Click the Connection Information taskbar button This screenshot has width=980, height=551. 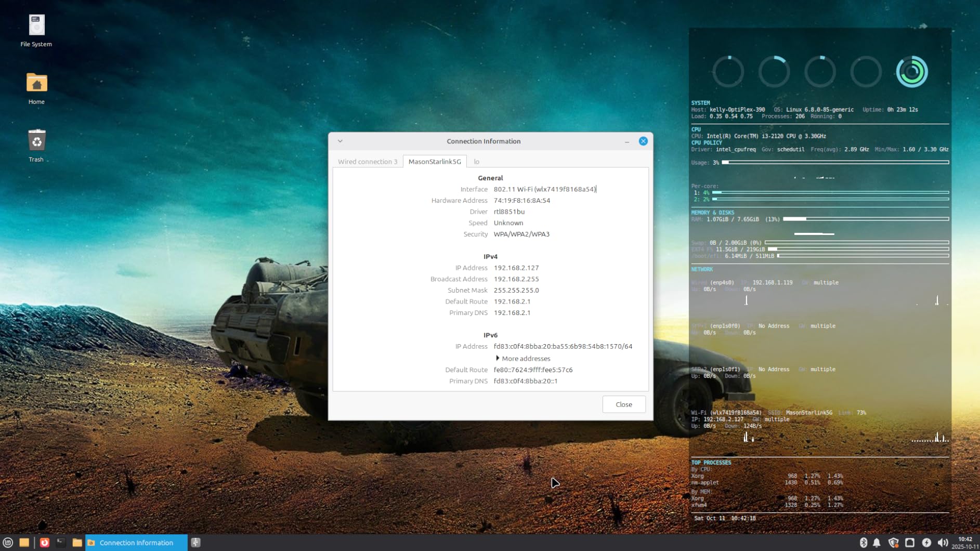136,543
